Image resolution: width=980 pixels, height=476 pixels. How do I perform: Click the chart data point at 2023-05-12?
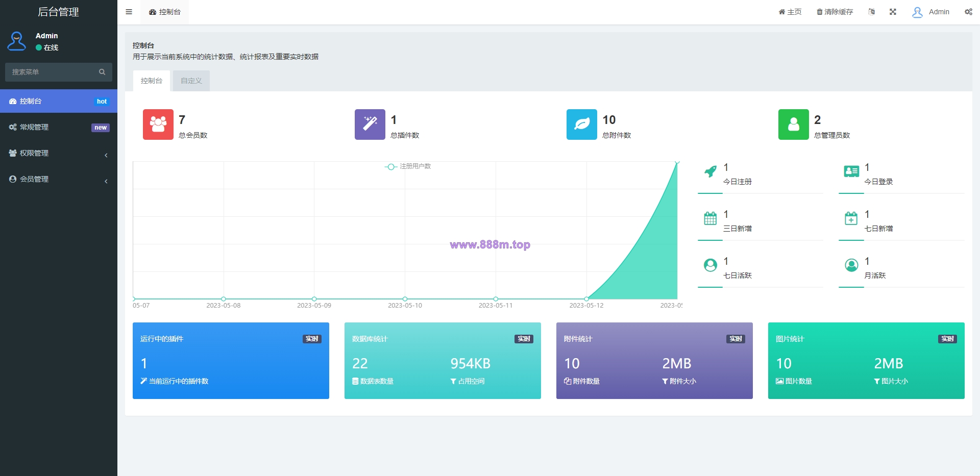[x=586, y=299]
